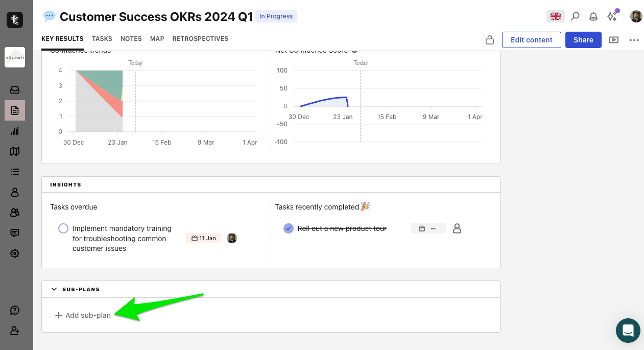Open the UK flag language selector
Viewport: 644px width, 350px height.
pyautogui.click(x=555, y=16)
